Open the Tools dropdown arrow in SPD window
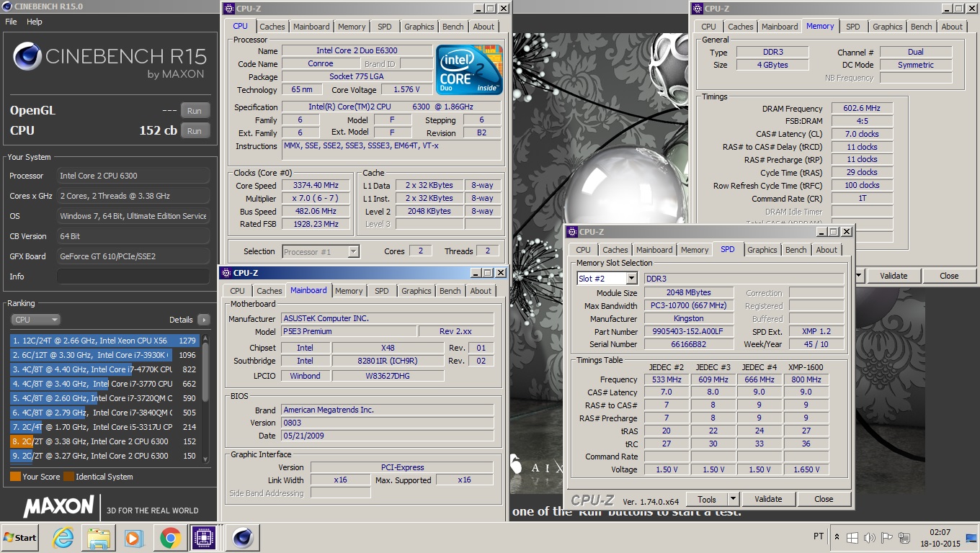Viewport: 980px width, 553px height. (733, 499)
